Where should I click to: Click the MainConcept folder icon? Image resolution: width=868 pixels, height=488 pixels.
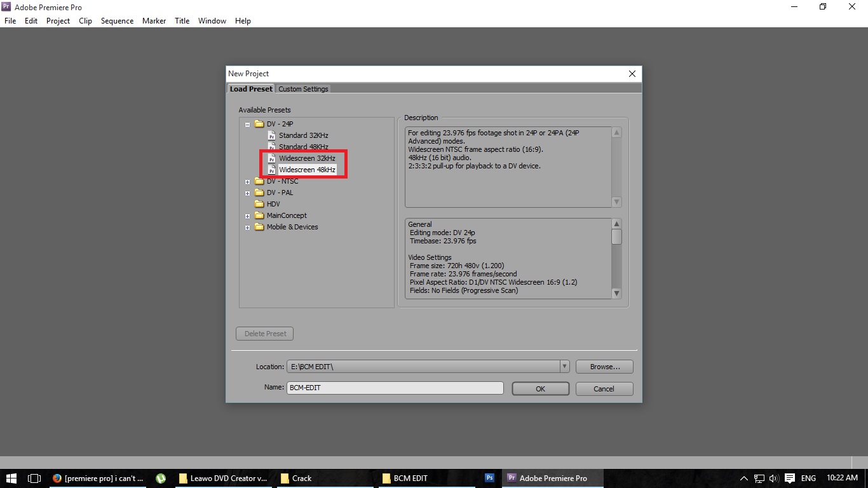coord(259,215)
